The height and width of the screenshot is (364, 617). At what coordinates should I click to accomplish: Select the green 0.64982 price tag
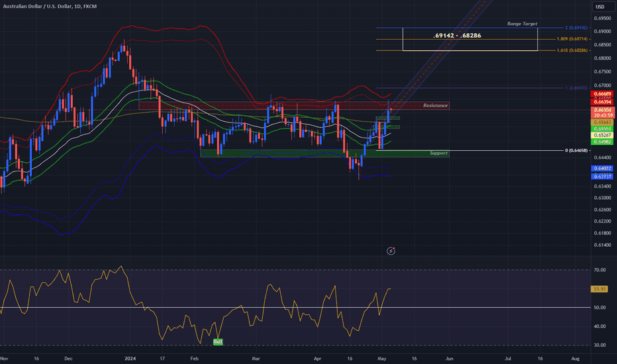[602, 142]
